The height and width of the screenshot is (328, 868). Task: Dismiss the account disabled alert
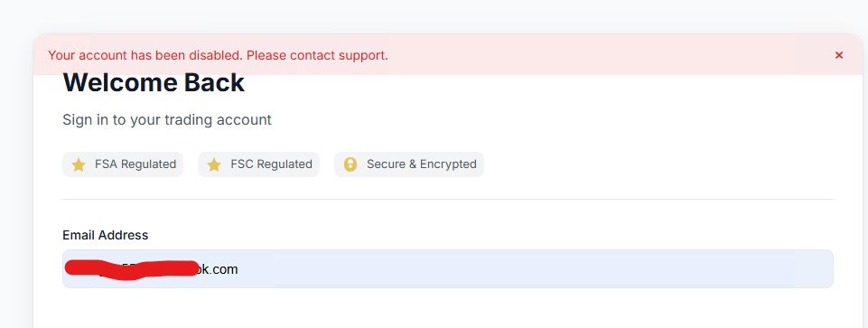839,55
